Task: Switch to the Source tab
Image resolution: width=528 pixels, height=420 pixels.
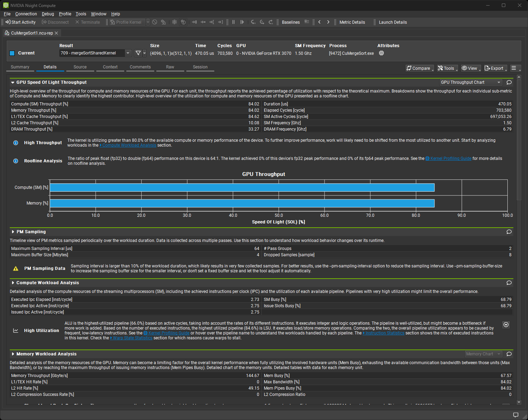Action: [x=80, y=67]
